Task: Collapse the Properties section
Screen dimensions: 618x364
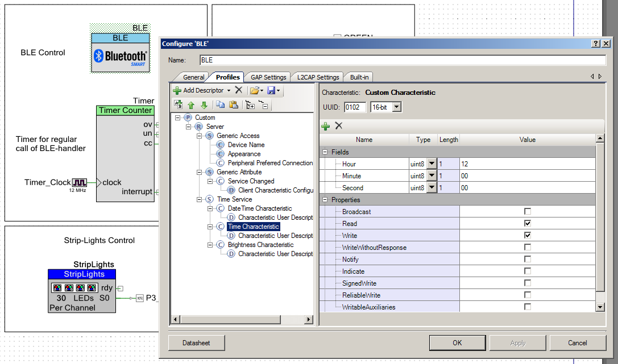Action: point(325,199)
